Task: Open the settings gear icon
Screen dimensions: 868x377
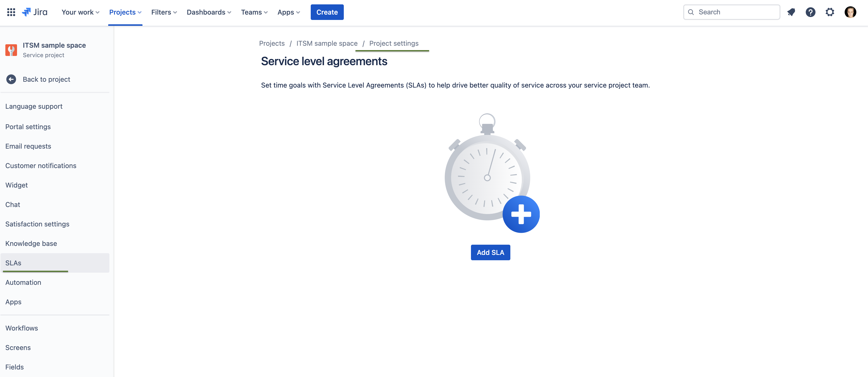Action: (830, 12)
